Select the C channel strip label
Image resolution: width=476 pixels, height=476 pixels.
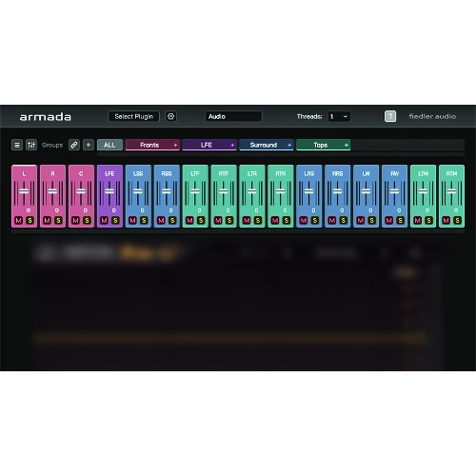coord(81,173)
